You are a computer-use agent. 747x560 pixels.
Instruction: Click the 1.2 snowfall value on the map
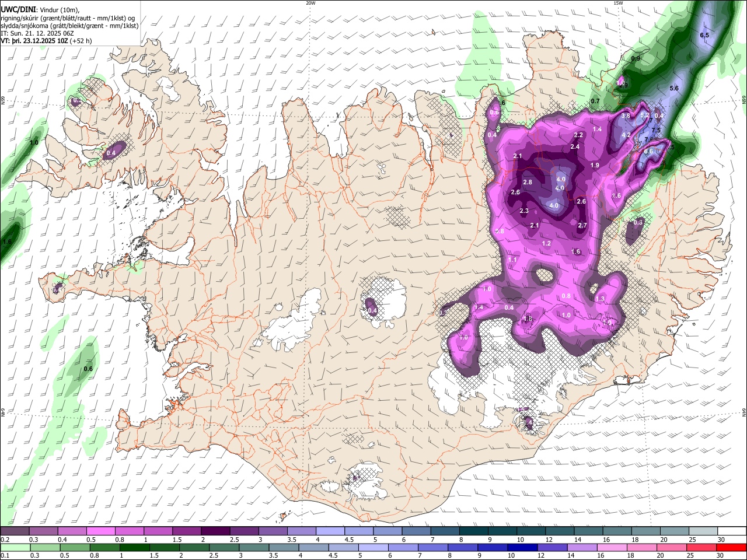(546, 243)
